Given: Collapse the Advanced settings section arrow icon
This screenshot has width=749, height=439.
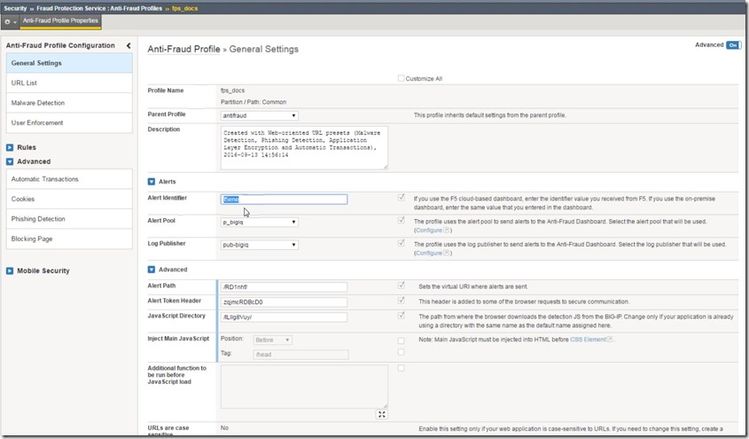Looking at the screenshot, I should click(152, 269).
